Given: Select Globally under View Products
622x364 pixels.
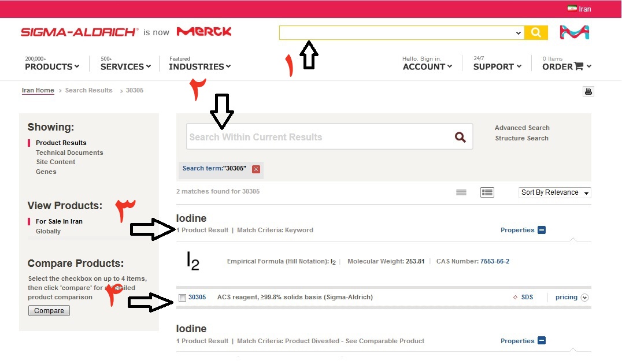Looking at the screenshot, I should tap(48, 231).
